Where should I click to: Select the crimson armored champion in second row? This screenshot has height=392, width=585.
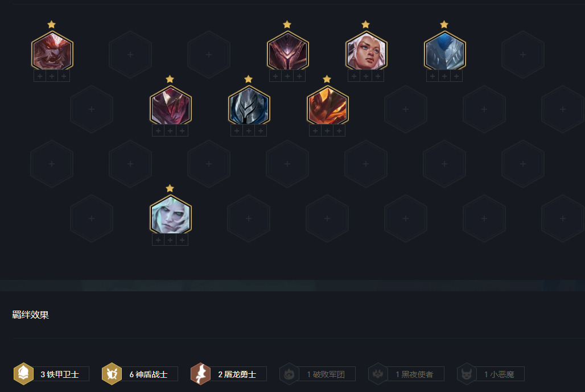[x=171, y=106]
